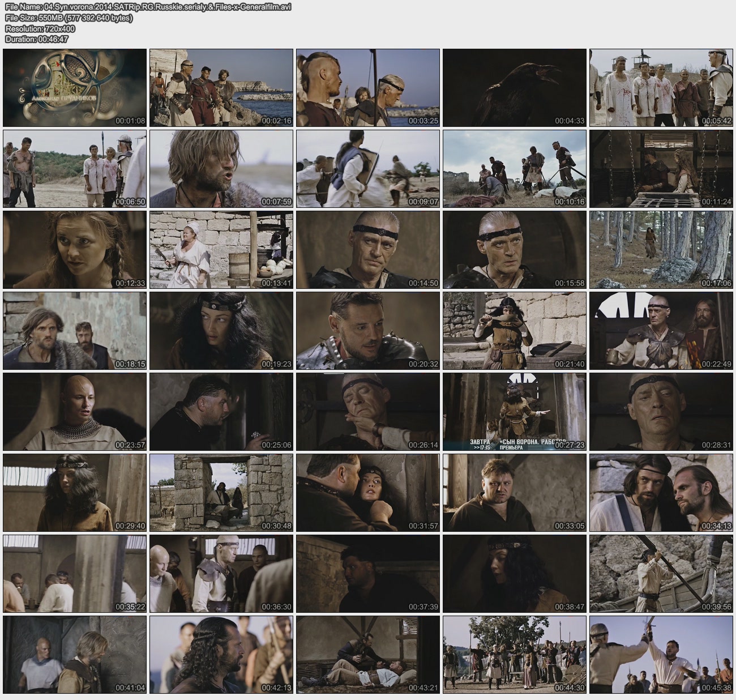This screenshot has height=700, width=736.
Task: Click the Duration 00:46:47 text
Action: (37, 39)
